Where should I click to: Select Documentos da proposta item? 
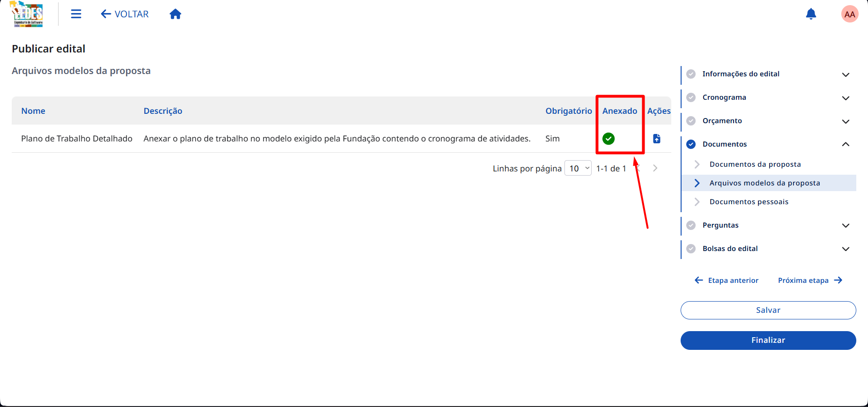(755, 164)
